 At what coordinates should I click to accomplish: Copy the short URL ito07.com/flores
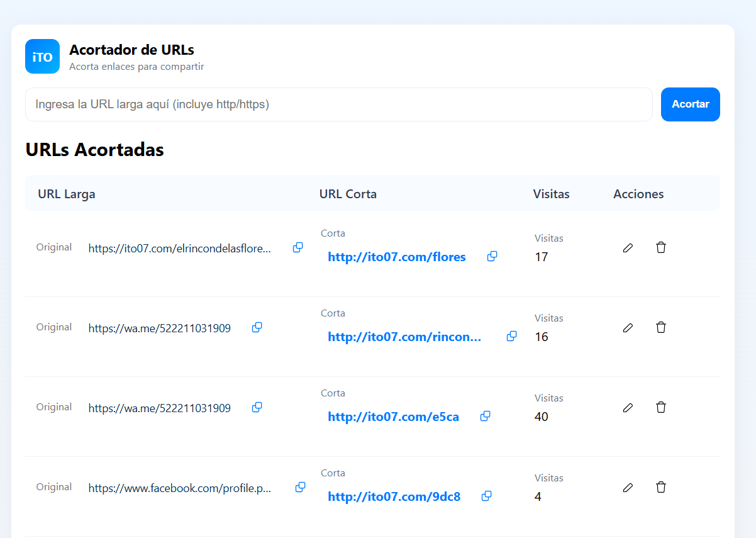(x=492, y=257)
